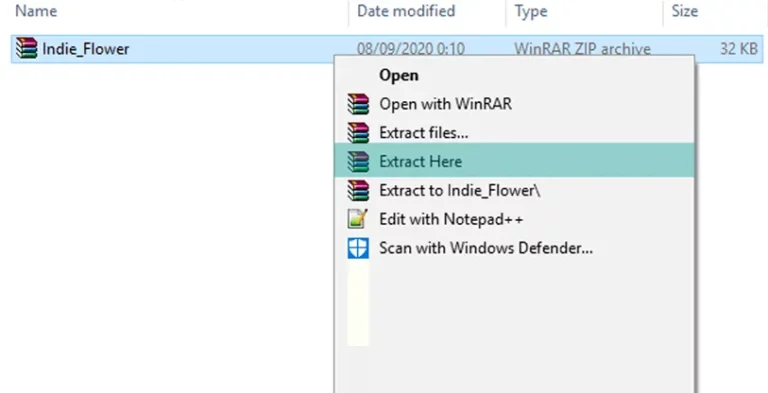
Task: Click icon beside Extract to Indie_Flower\
Action: point(358,191)
